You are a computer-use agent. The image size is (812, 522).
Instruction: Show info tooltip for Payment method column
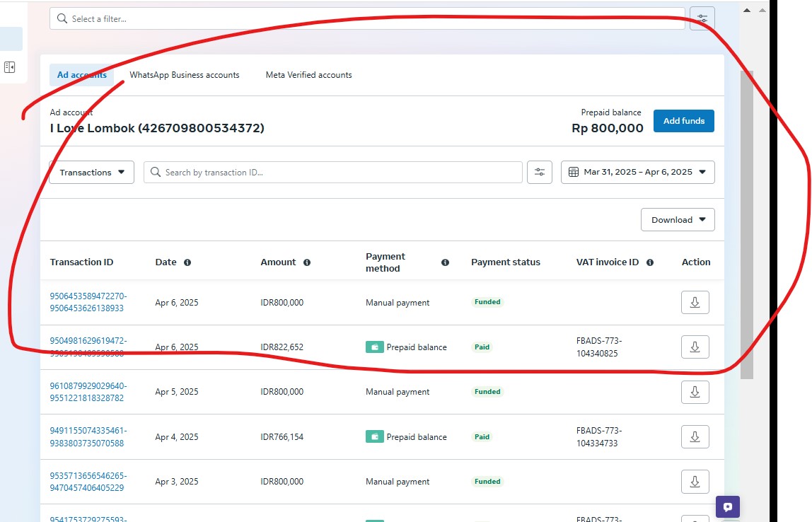click(x=445, y=262)
